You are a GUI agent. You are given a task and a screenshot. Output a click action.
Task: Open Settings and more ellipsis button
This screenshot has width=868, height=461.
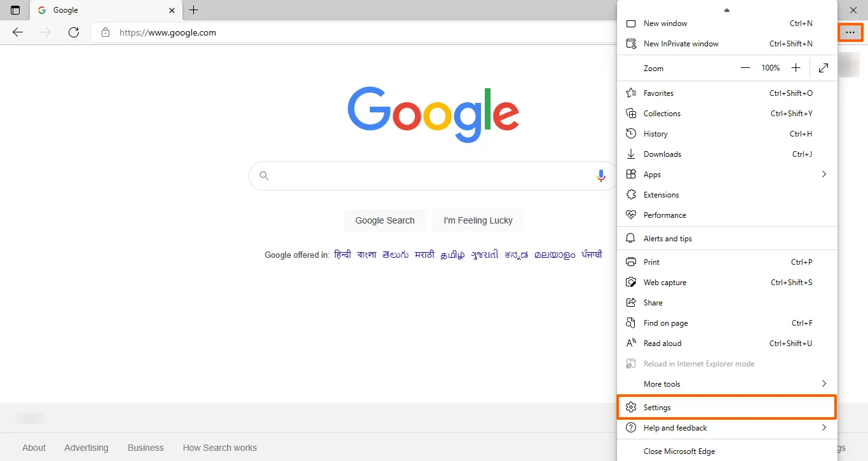click(850, 32)
